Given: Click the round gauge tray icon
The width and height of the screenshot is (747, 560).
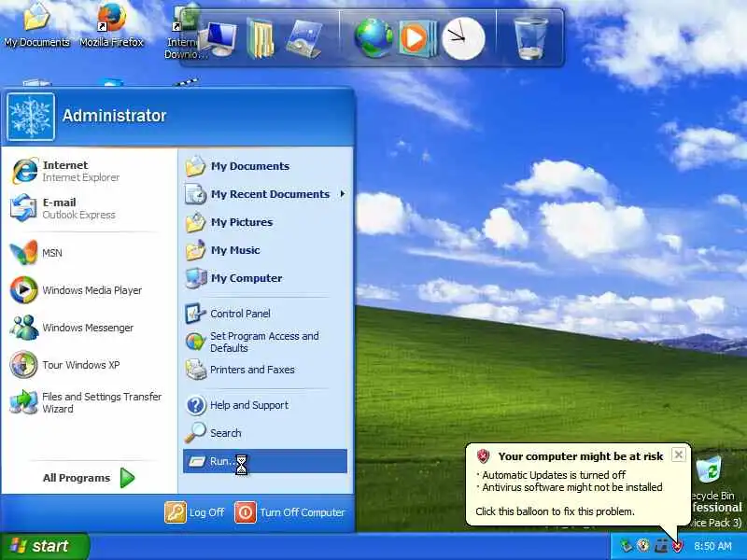Looking at the screenshot, I should pyautogui.click(x=643, y=546).
